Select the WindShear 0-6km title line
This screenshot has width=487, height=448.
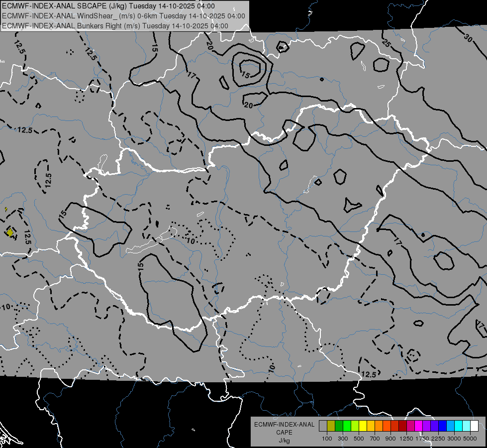123,16
